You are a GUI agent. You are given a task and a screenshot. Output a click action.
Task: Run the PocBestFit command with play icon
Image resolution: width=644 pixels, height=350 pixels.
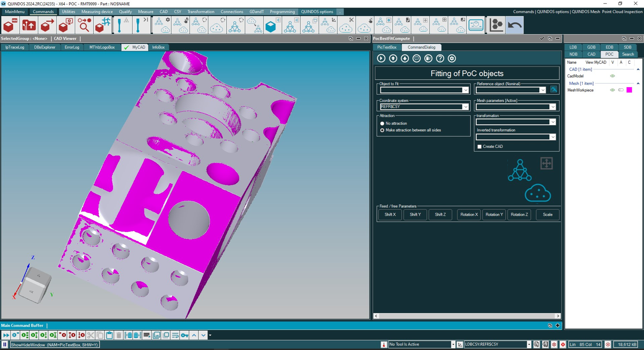pyautogui.click(x=381, y=59)
